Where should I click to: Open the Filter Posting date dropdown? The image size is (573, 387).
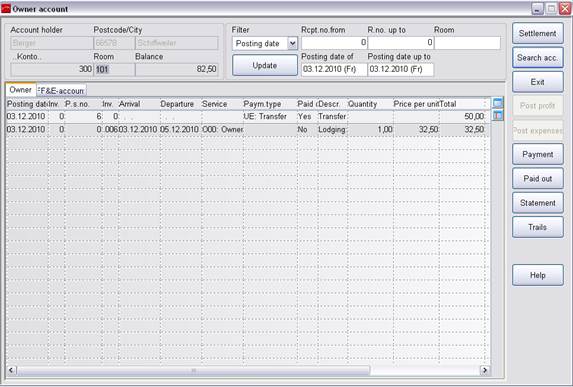click(292, 43)
